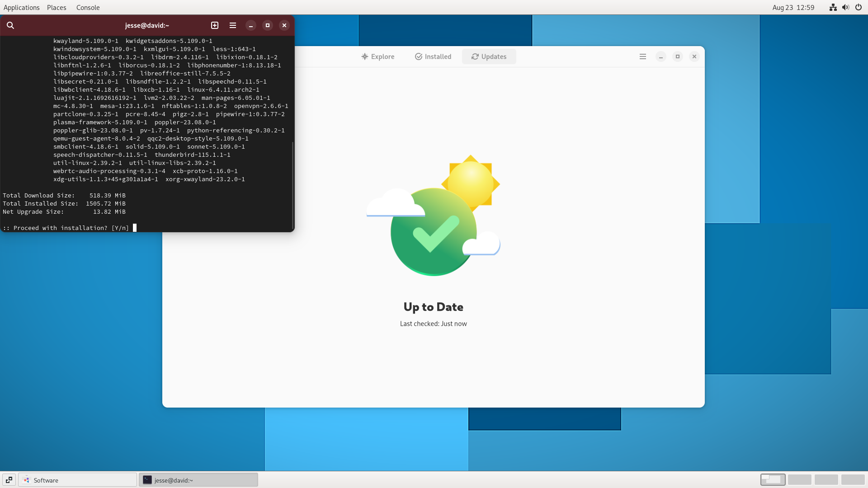868x488 pixels.
Task: Open the Software window main menu
Action: [x=643, y=56]
